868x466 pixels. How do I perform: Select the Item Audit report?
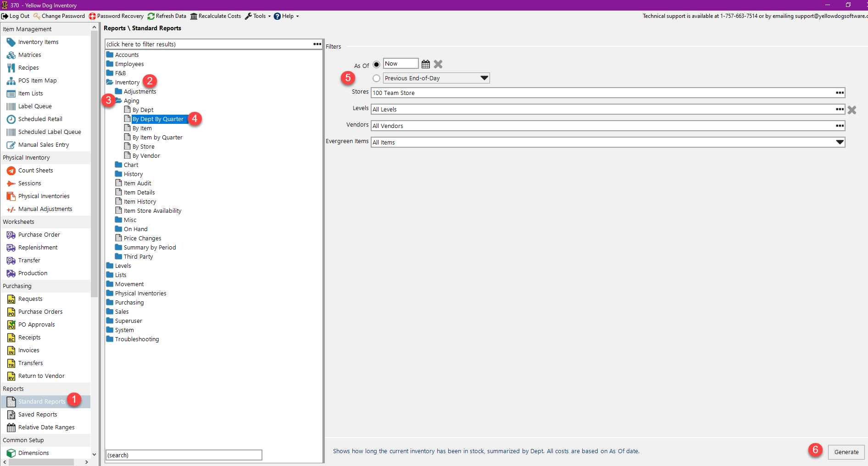(137, 183)
